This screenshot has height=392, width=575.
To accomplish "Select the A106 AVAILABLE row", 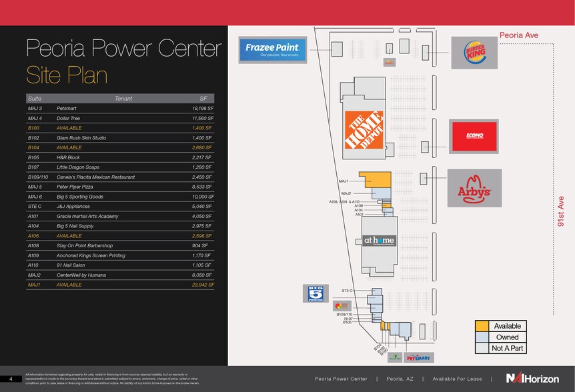I will click(120, 236).
